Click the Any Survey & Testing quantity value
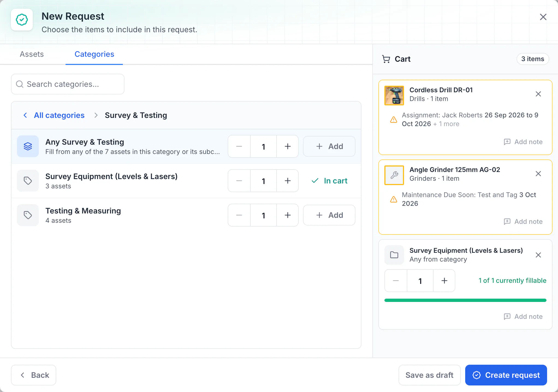This screenshot has height=392, width=558. tap(263, 146)
